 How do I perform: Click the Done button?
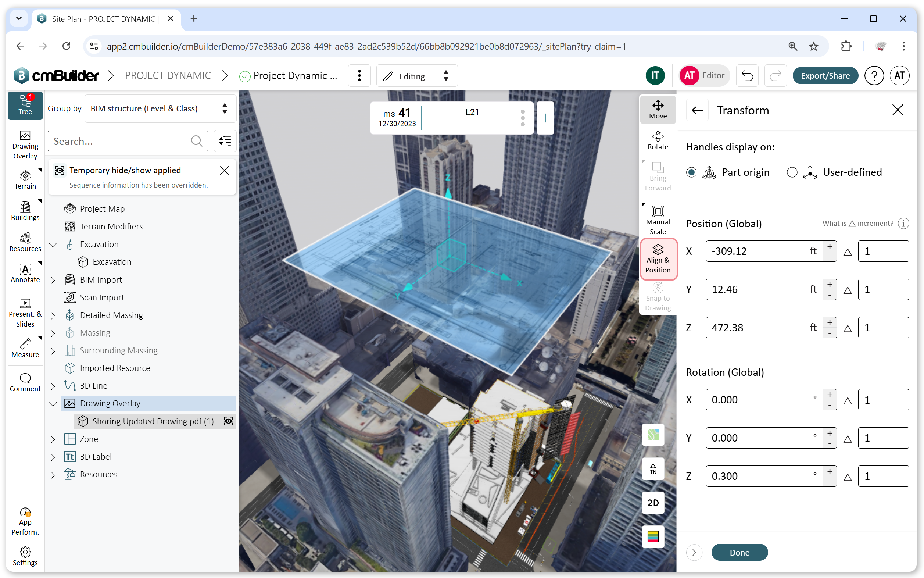[x=739, y=552]
